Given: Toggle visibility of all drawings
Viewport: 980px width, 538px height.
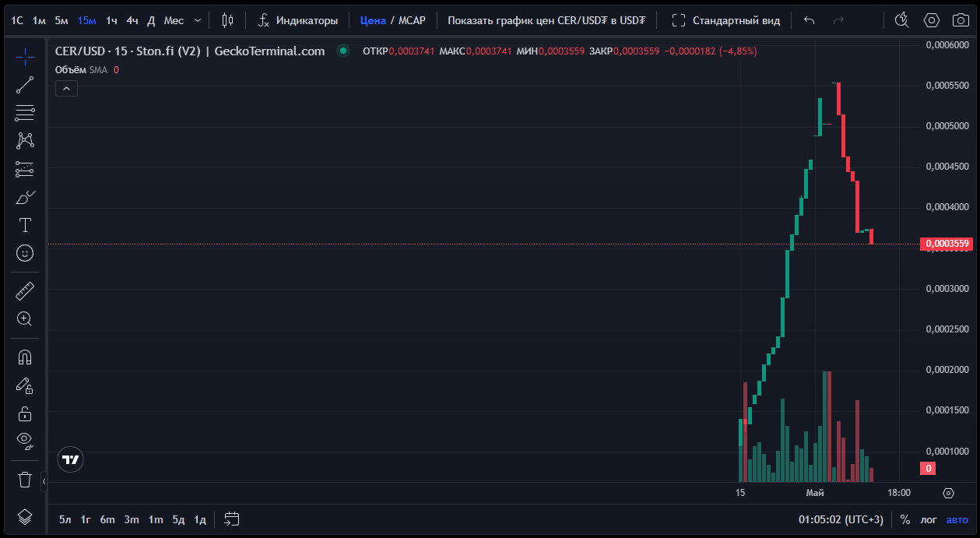Looking at the screenshot, I should point(25,441).
